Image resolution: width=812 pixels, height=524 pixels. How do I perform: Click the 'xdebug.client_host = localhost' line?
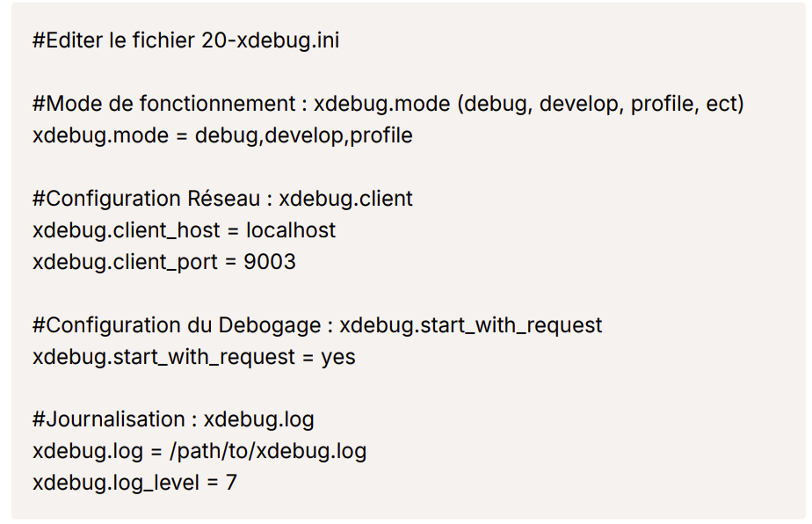185,230
